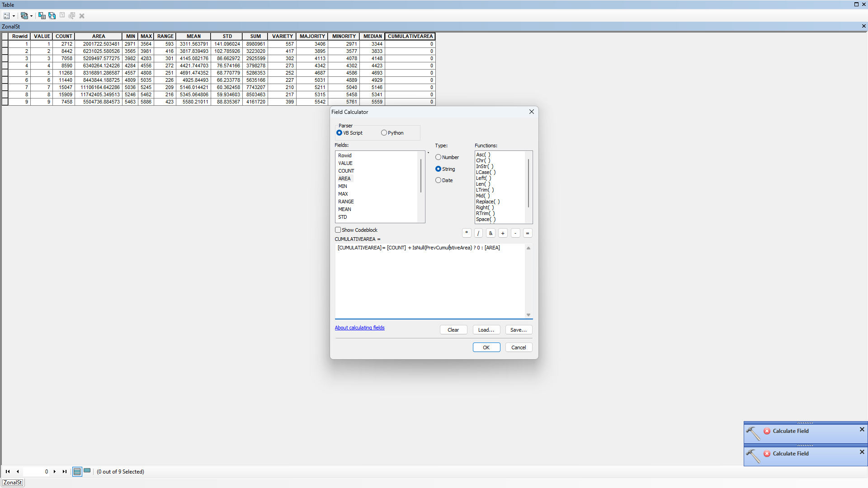Select COUNT in Fields list
The height and width of the screenshot is (488, 868).
(346, 171)
